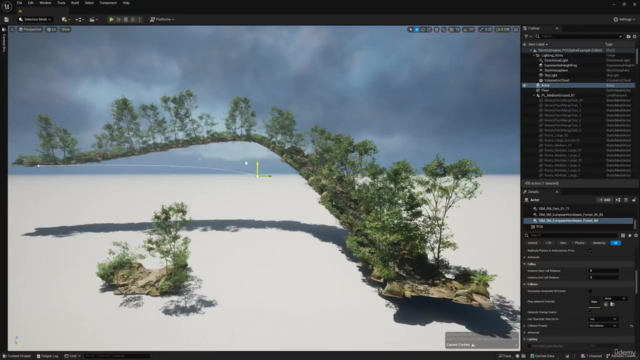640x360 pixels.
Task: Adjust camera speed setting in viewport
Action: (x=503, y=29)
